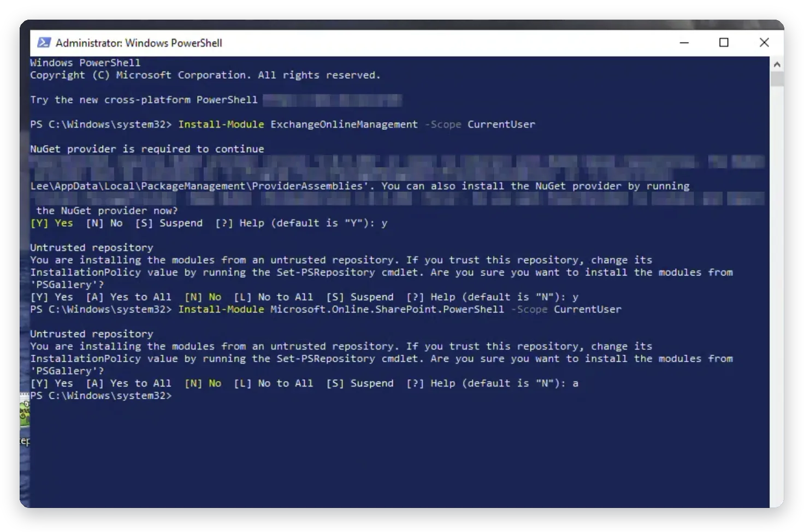Minimize the PowerShell window
Image resolution: width=804 pixels, height=532 pixels.
[684, 43]
